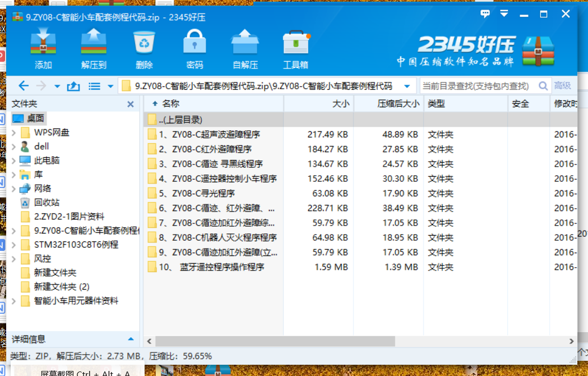Click the 库 libraries icon
This screenshot has width=588, height=376.
[25, 175]
